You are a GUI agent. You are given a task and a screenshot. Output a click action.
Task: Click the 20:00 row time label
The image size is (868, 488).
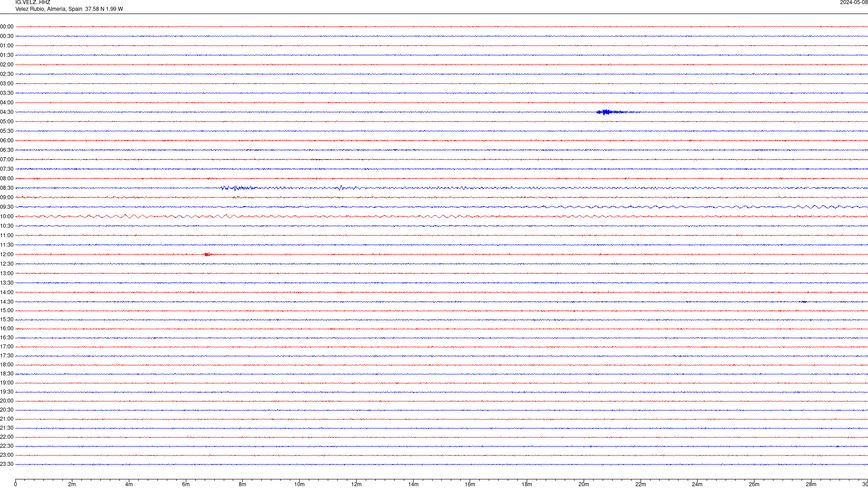[x=7, y=401]
